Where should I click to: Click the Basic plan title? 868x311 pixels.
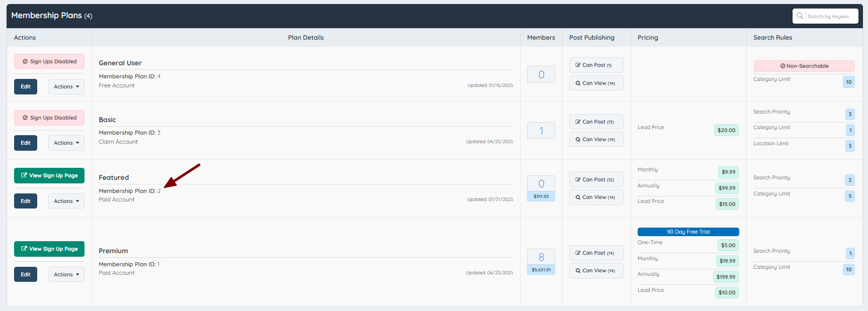click(107, 120)
